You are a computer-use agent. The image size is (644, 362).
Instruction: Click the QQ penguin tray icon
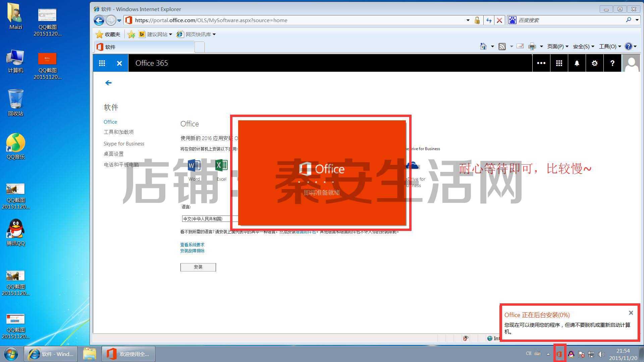pos(571,354)
